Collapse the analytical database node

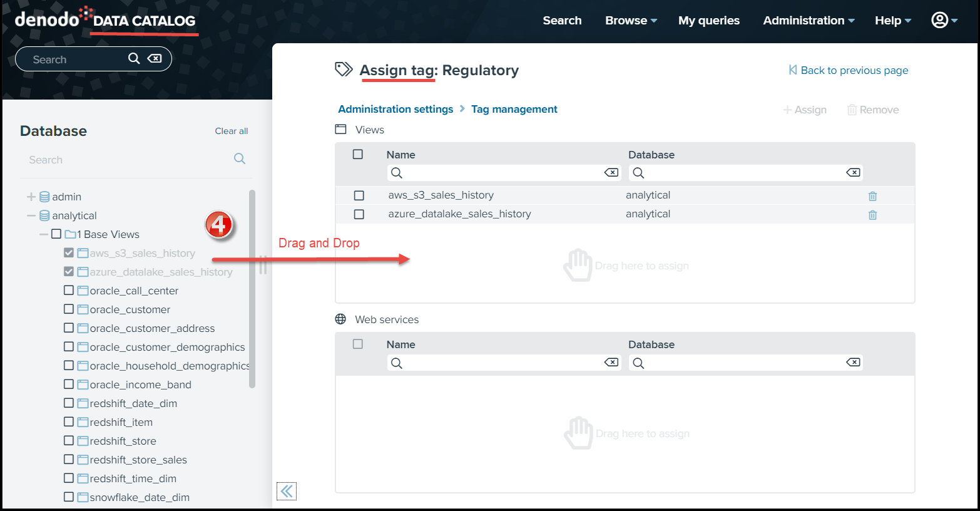[x=31, y=215]
